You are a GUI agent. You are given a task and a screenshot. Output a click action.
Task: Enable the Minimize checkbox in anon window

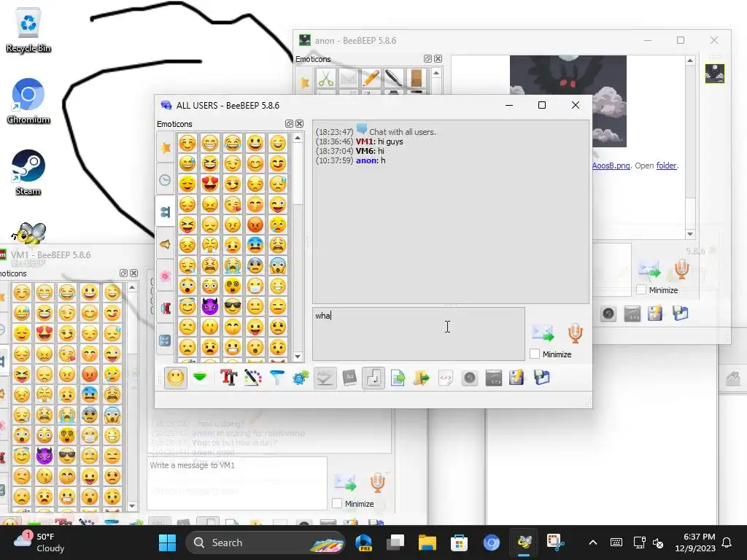pos(642,289)
